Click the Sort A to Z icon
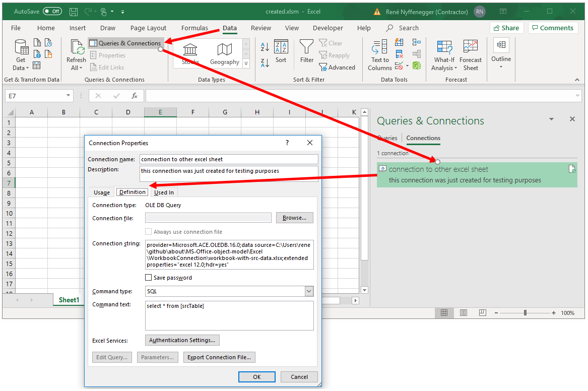 265,47
